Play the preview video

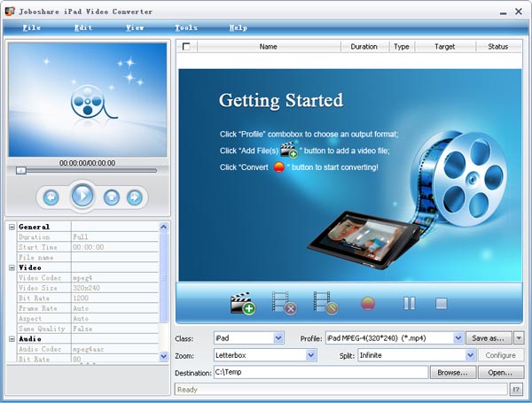pyautogui.click(x=82, y=196)
